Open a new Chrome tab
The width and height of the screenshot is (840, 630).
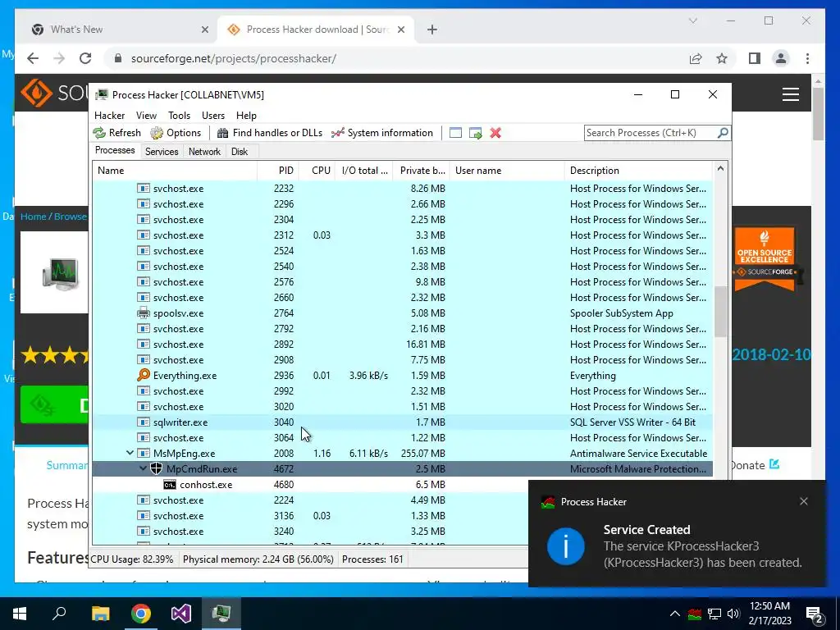point(432,30)
